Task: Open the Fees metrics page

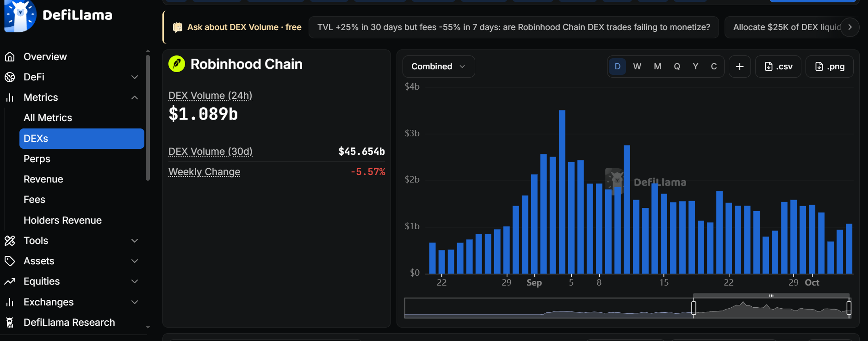Action: coord(82,200)
